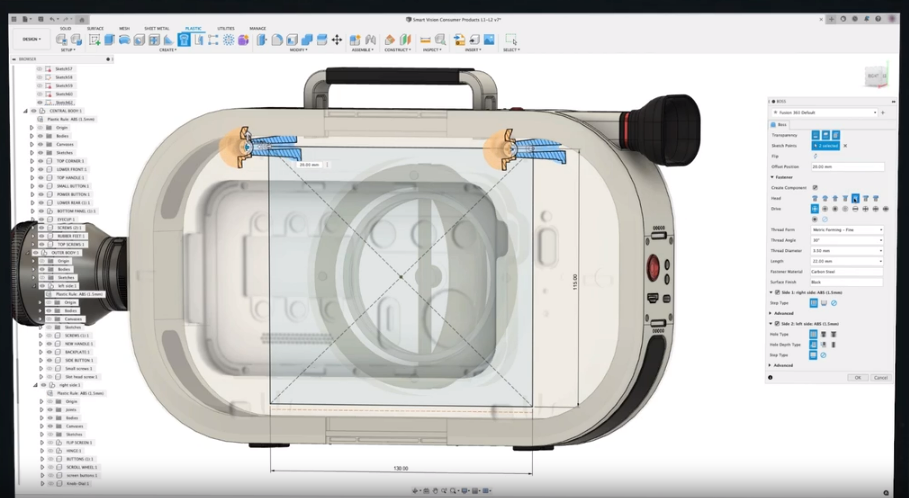Screen dimensions: 909x498
Task: Toggle the Side 1: right side checkbox
Action: click(777, 292)
